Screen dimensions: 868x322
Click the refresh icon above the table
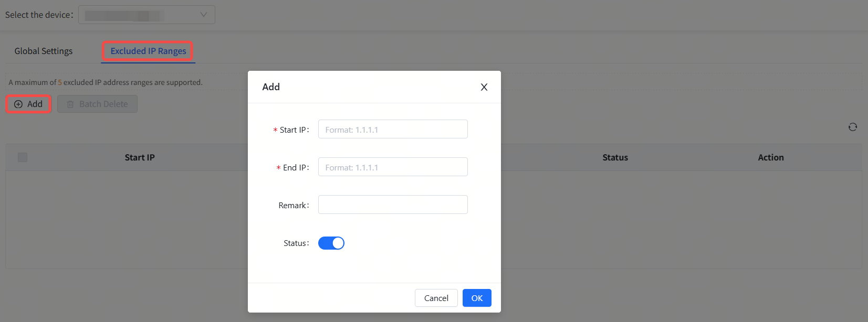click(852, 127)
